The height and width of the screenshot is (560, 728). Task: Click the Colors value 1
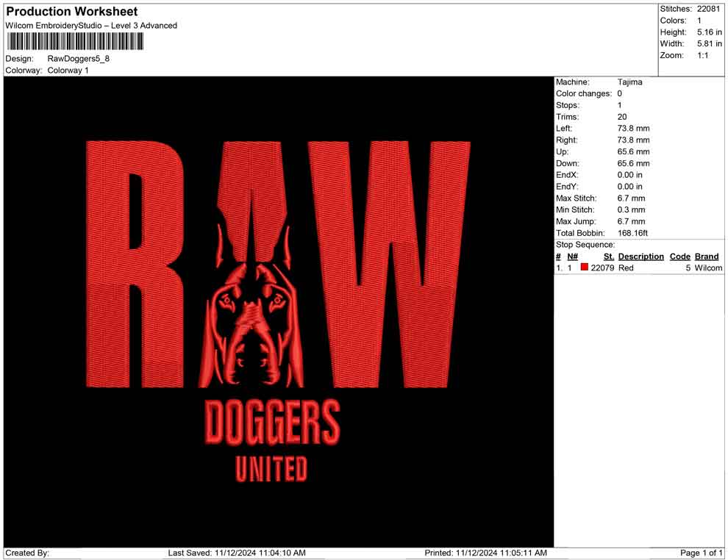point(699,21)
